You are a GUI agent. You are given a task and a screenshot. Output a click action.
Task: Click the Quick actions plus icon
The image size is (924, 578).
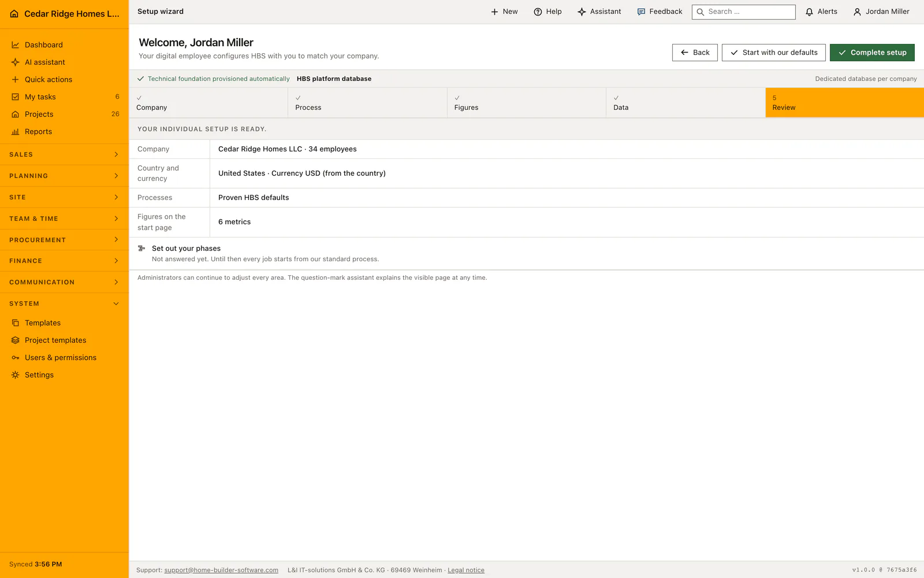(x=16, y=80)
